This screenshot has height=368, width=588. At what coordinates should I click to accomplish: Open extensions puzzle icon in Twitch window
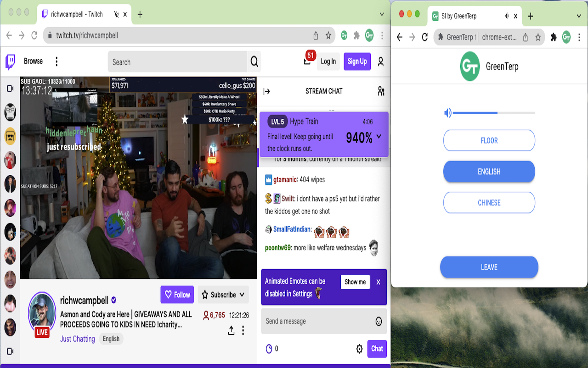coord(356,35)
